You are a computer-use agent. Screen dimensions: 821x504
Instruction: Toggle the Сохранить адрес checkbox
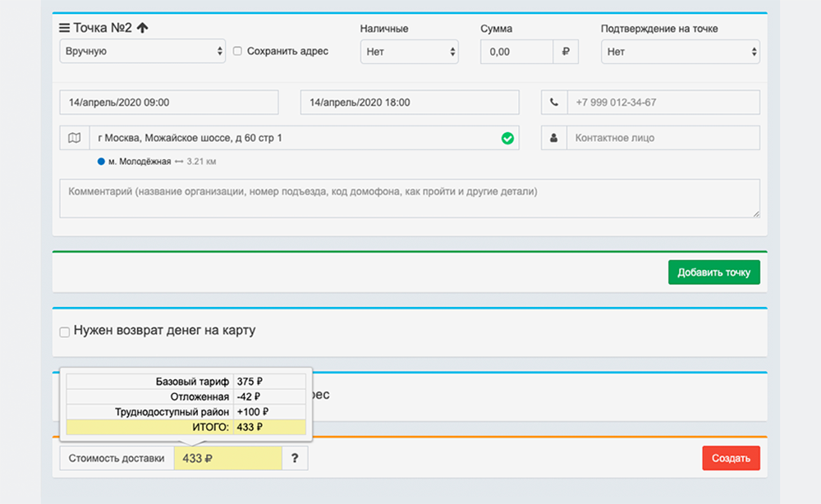(237, 51)
